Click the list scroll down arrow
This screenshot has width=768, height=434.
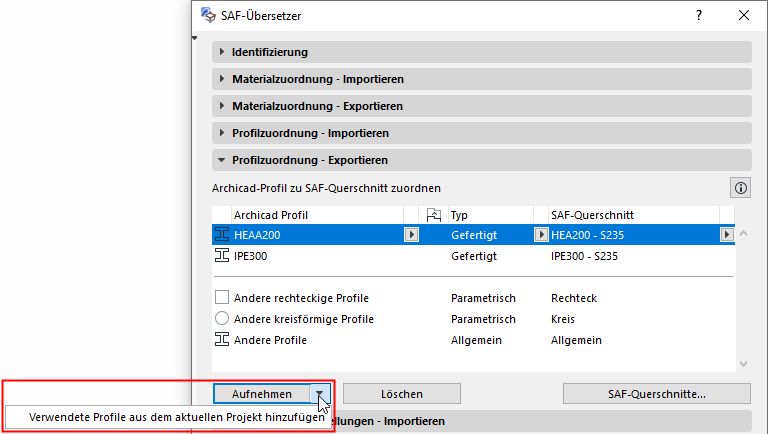pyautogui.click(x=744, y=363)
